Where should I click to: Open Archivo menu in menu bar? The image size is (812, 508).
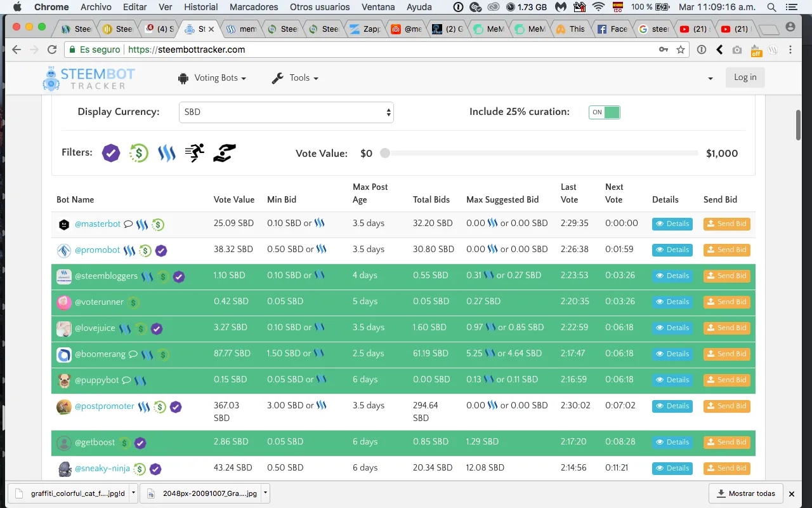click(x=96, y=7)
